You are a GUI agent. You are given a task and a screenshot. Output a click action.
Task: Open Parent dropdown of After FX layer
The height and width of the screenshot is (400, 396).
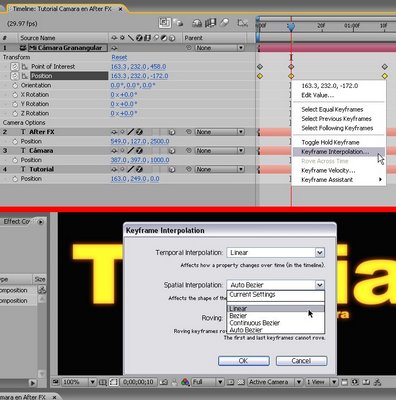click(220, 132)
